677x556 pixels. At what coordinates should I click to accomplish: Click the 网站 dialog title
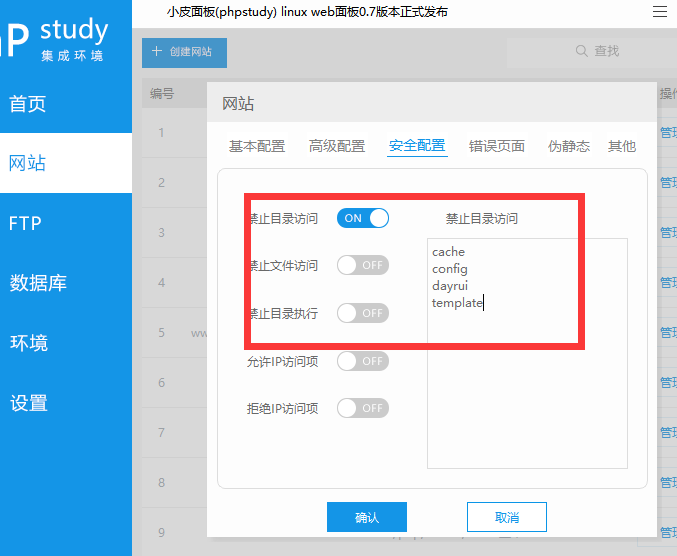tap(238, 104)
